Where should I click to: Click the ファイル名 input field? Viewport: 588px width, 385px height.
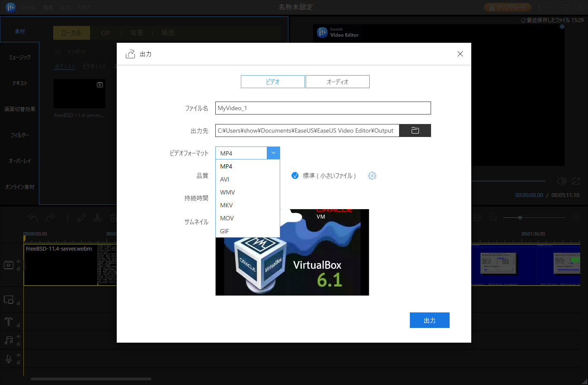coord(323,108)
